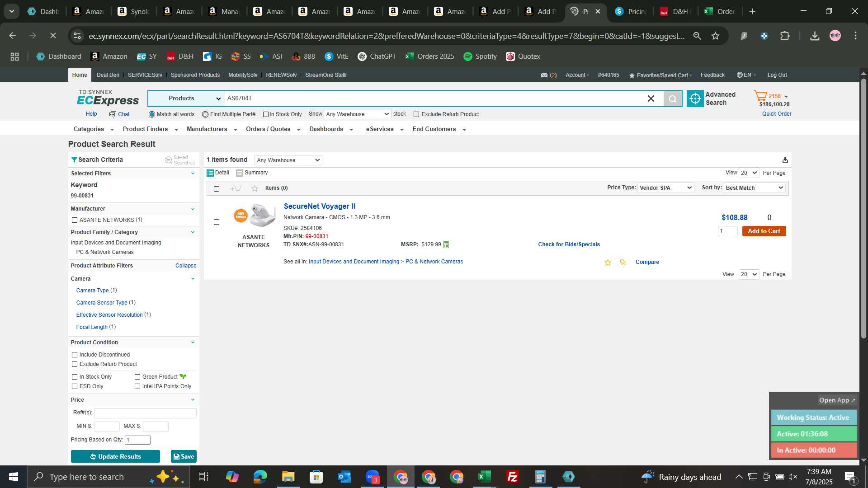
Task: Open Excel from taskbar
Action: [484, 477]
